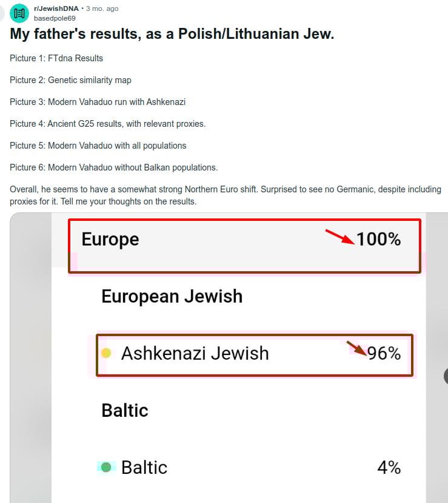This screenshot has width=448, height=503.
Task: Click the post title about father's results
Action: [x=172, y=34]
